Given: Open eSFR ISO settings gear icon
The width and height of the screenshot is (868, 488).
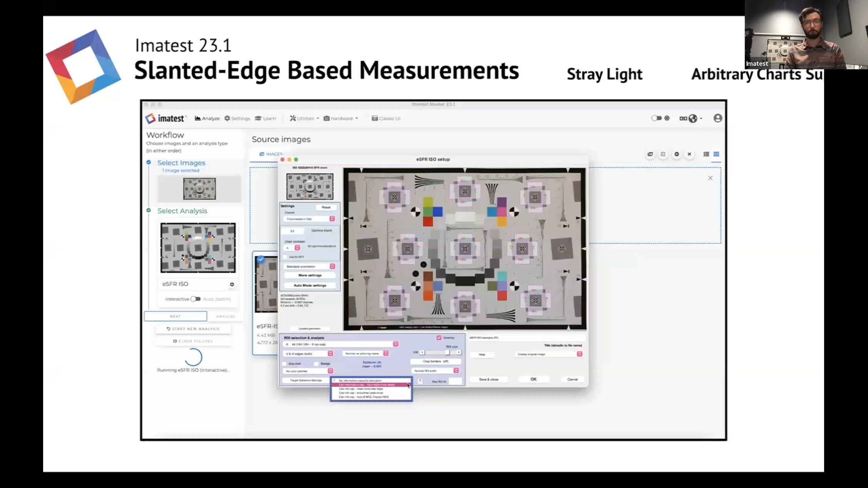Looking at the screenshot, I should [x=232, y=284].
